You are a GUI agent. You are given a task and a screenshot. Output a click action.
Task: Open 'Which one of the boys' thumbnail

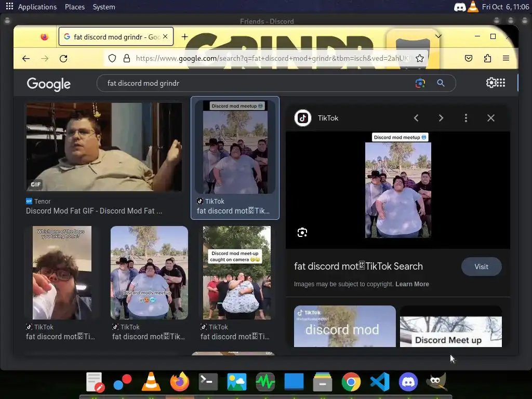click(x=62, y=272)
